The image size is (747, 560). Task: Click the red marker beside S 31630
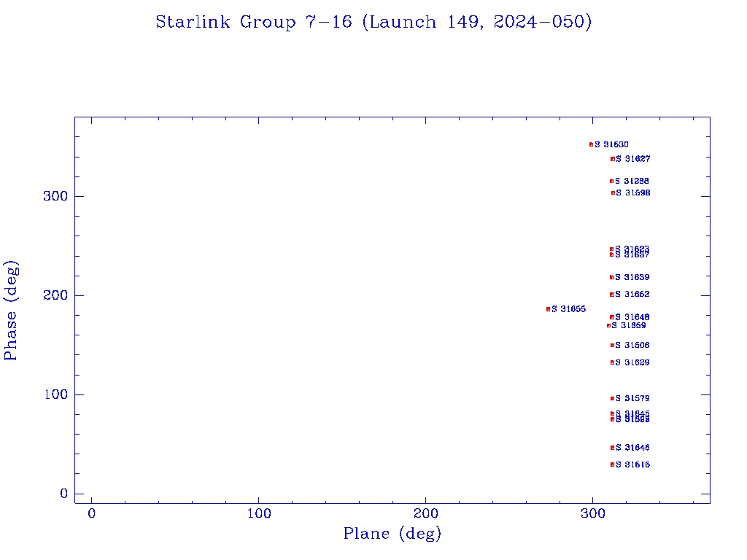591,144
